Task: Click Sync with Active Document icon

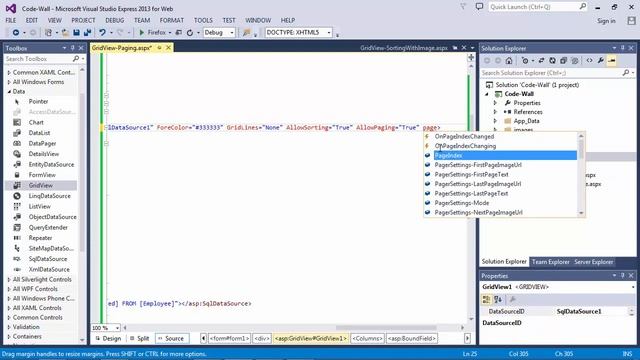Action: [x=541, y=61]
